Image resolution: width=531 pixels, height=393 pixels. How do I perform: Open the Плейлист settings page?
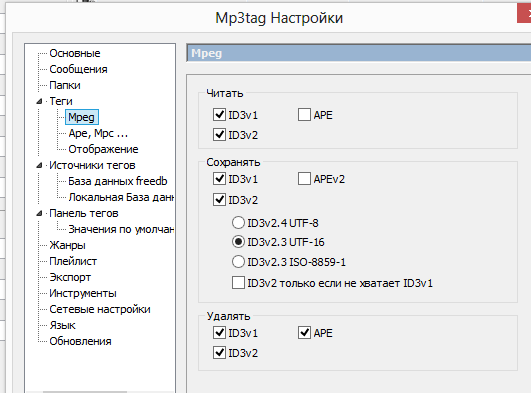click(73, 261)
